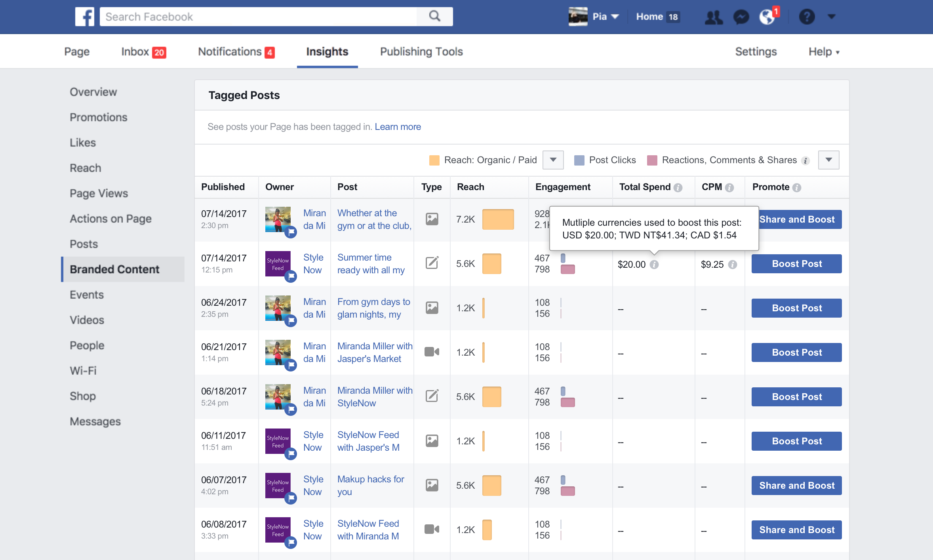Image resolution: width=933 pixels, height=560 pixels.
Task: Open the top bar account menu arrow
Action: [832, 17]
